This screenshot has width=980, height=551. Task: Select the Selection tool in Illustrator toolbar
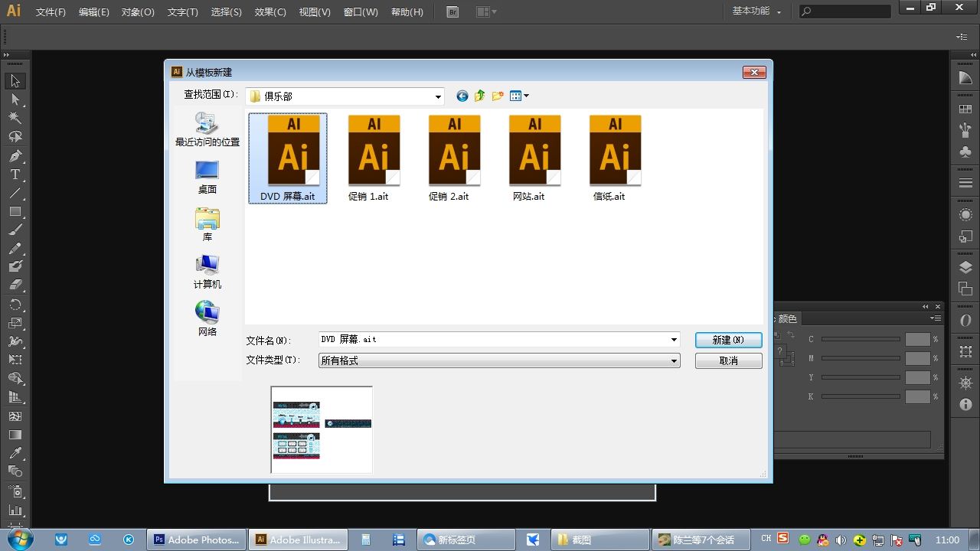tap(15, 80)
